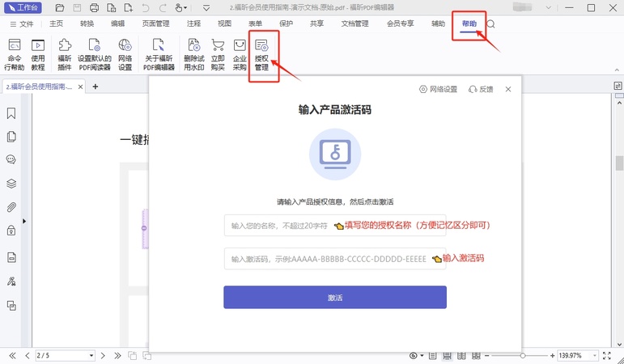Switch to the 文档管理 ribbon tab
624x364 pixels.
click(x=354, y=24)
